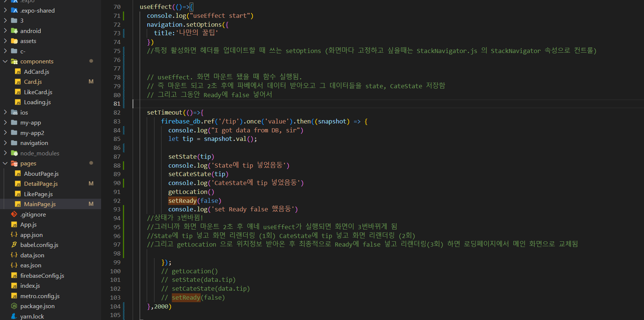Screen dimensions: 644x320
Task: Expand the navigation folder chevron
Action: point(5,143)
